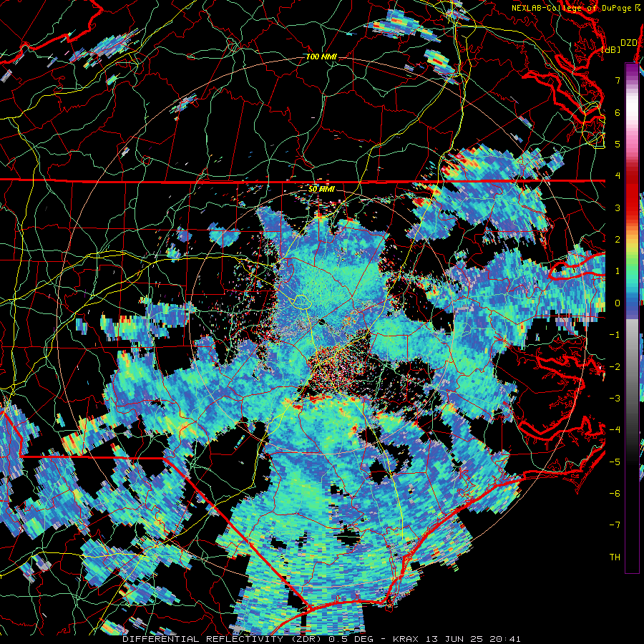The width and height of the screenshot is (644, 644).
Task: Click the 6 value on color scale
Action: pyautogui.click(x=618, y=112)
